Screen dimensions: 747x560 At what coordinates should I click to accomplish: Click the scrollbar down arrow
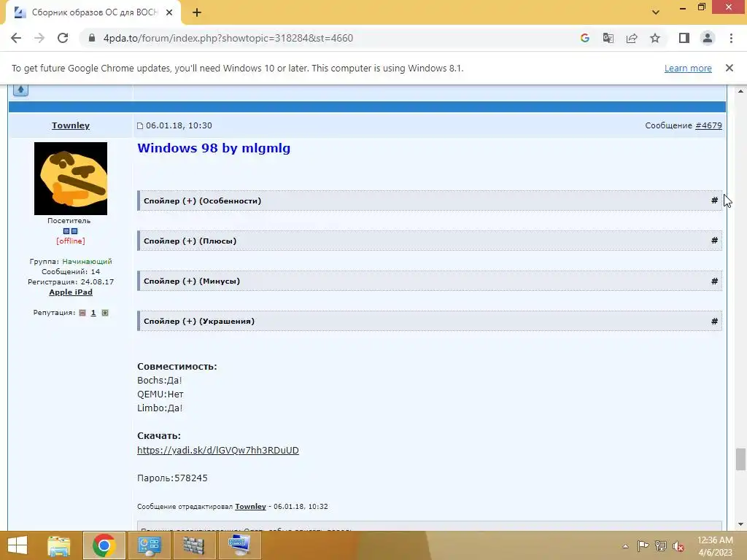coord(740,524)
